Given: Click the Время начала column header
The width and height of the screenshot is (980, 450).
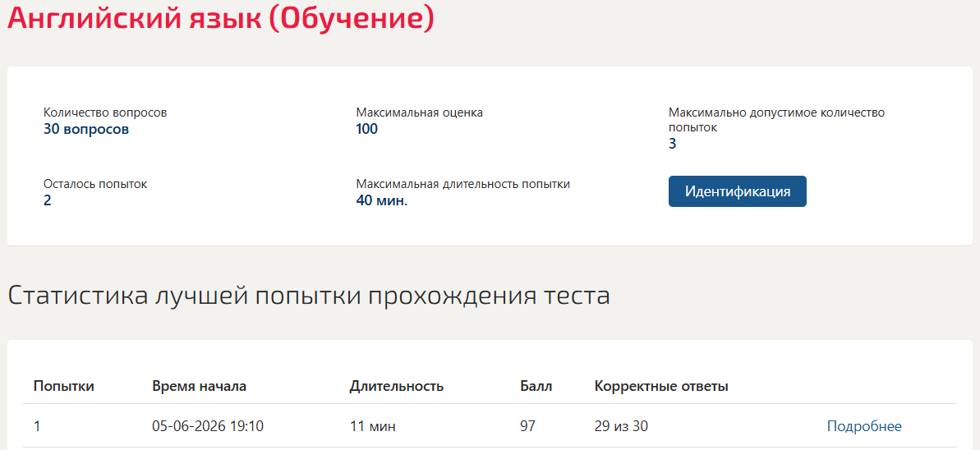Looking at the screenshot, I should point(200,386).
